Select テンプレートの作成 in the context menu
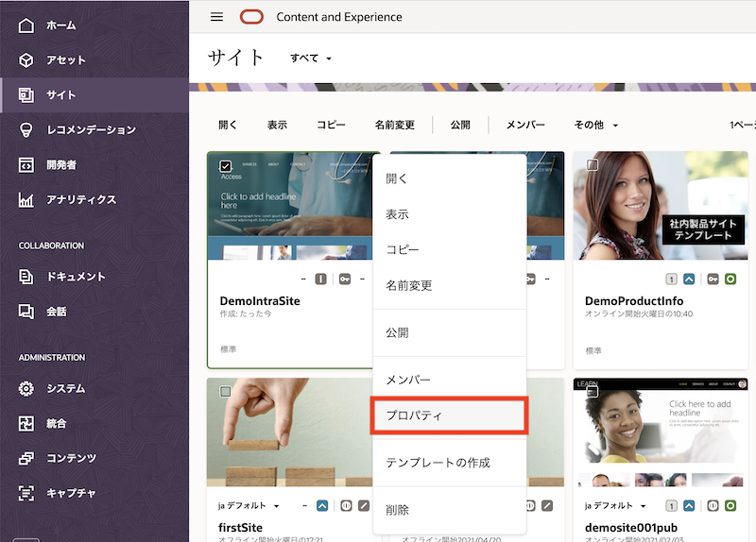 (x=438, y=463)
